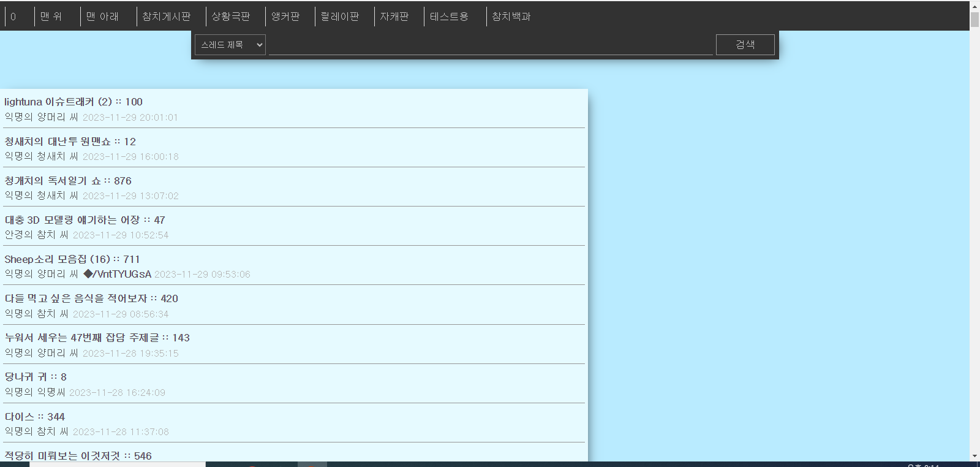This screenshot has height=467, width=980.
Task: Open thread 다들 먹고 싶은 음식을 적어보자
Action: pyautogui.click(x=91, y=298)
